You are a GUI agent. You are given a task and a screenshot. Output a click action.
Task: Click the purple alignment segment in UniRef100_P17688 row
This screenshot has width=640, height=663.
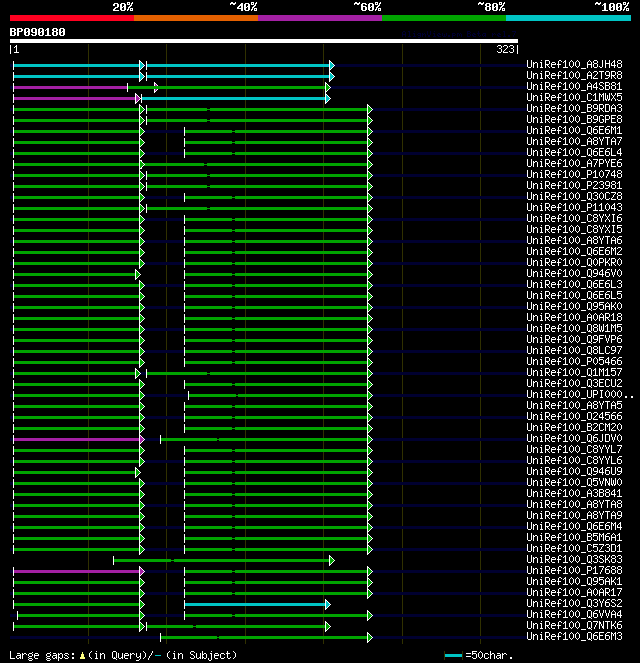[x=77, y=571]
